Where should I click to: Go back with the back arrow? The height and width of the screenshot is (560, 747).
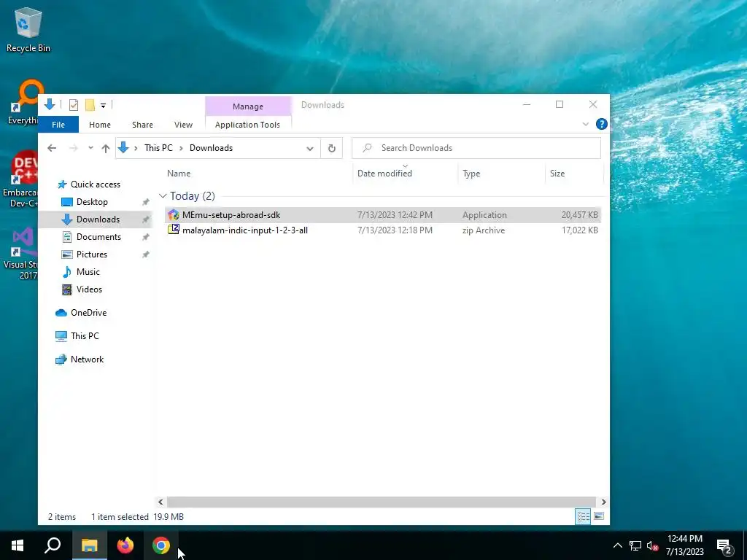coord(52,148)
